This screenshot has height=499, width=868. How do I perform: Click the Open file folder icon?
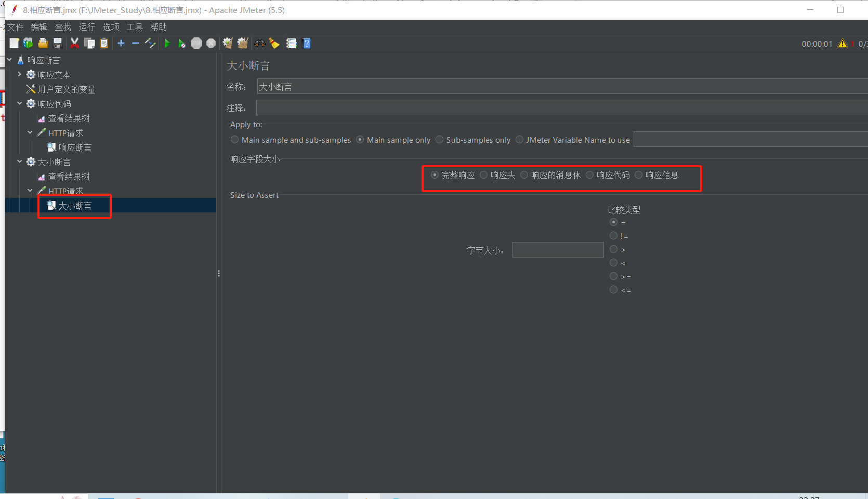(43, 43)
